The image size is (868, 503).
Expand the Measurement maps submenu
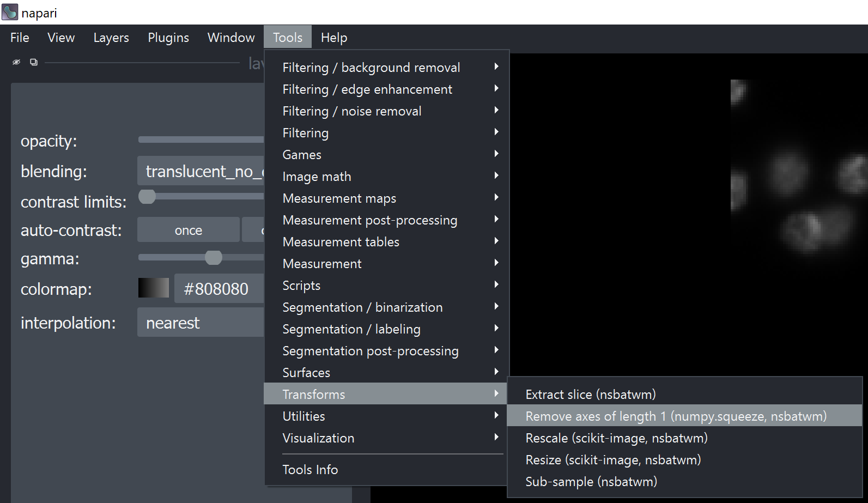(x=386, y=198)
